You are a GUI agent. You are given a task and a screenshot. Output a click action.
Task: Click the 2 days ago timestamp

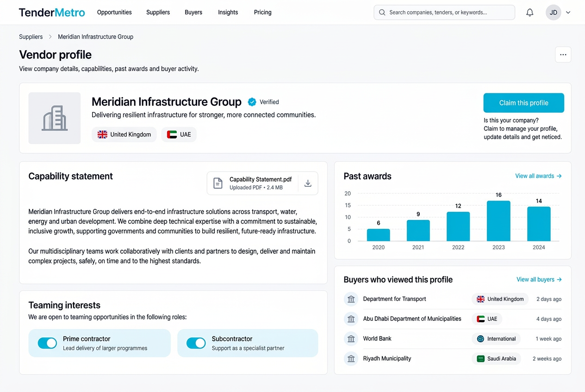[549, 299]
